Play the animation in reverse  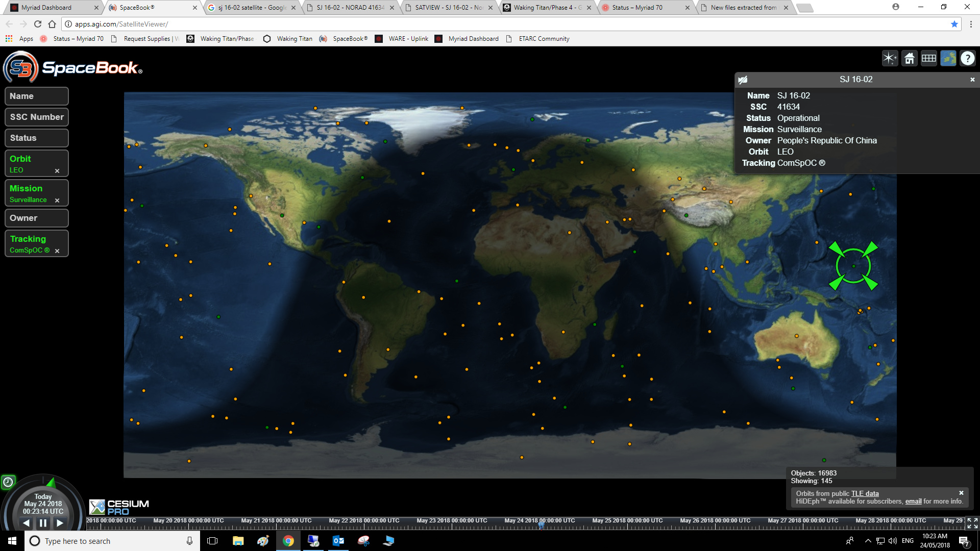tap(27, 523)
